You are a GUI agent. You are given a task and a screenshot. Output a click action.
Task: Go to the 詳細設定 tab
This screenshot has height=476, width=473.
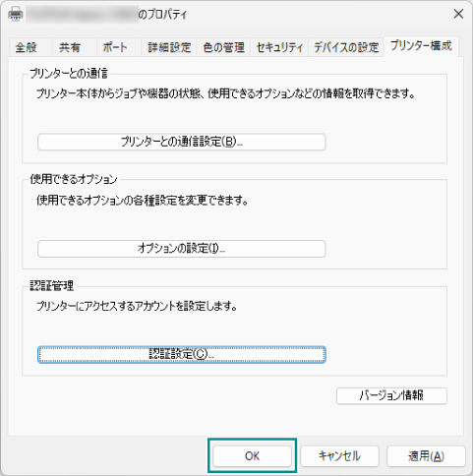(x=169, y=47)
